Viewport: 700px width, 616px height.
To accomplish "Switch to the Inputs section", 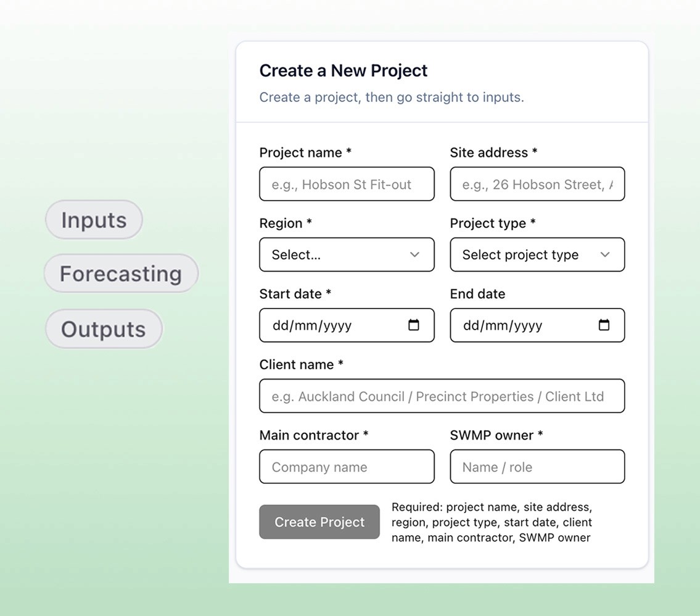I will pyautogui.click(x=93, y=220).
